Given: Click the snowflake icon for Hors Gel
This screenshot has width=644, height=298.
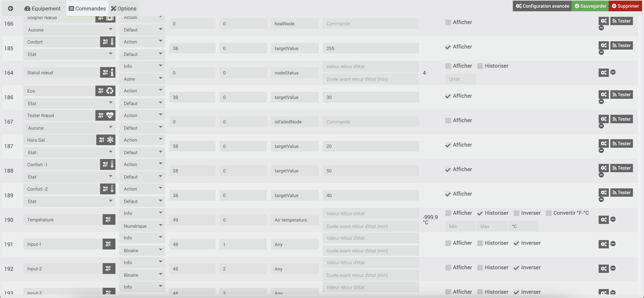Looking at the screenshot, I should (x=110, y=140).
